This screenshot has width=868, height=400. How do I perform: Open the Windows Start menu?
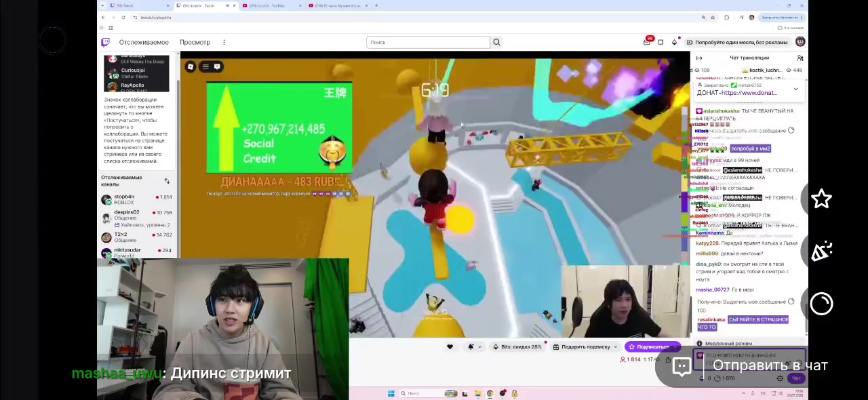(x=391, y=393)
